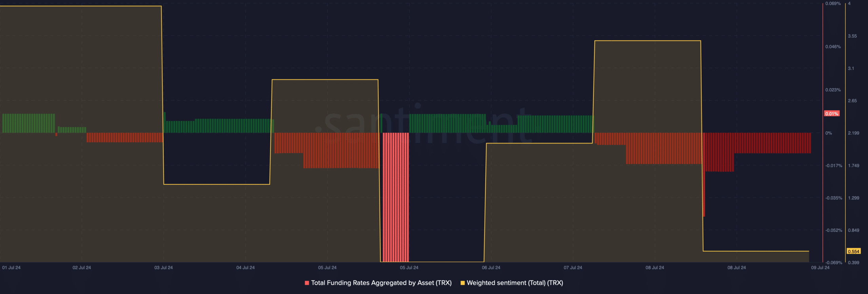868x294 pixels.
Task: Click the 3.55 sentiment axis label
Action: coord(852,36)
